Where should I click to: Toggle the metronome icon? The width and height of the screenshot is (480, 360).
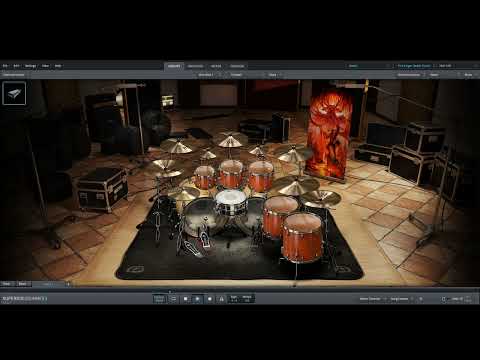[221, 299]
